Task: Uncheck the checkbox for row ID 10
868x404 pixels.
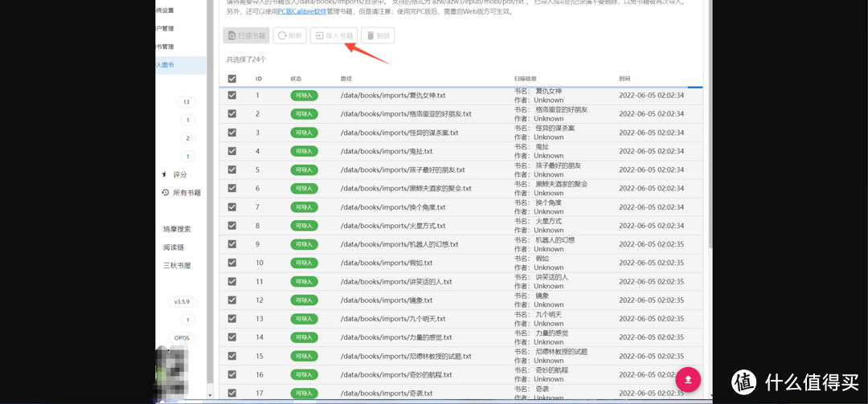Action: click(232, 263)
